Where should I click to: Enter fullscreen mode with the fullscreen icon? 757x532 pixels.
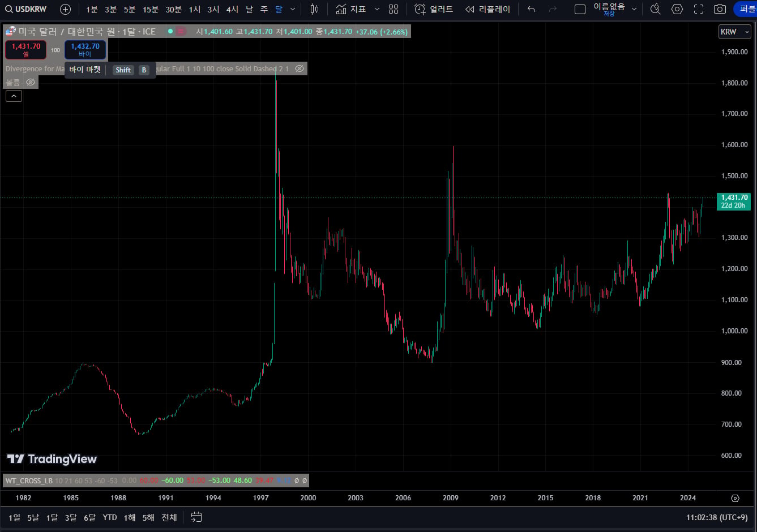[699, 9]
